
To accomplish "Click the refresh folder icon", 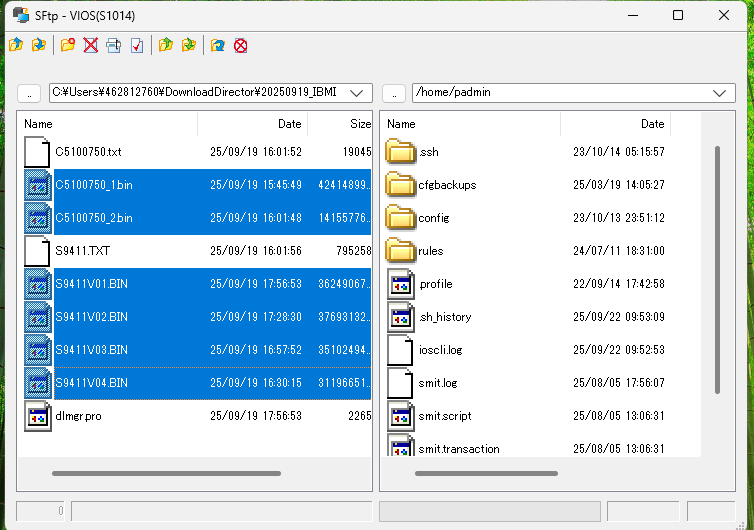I will point(218,45).
